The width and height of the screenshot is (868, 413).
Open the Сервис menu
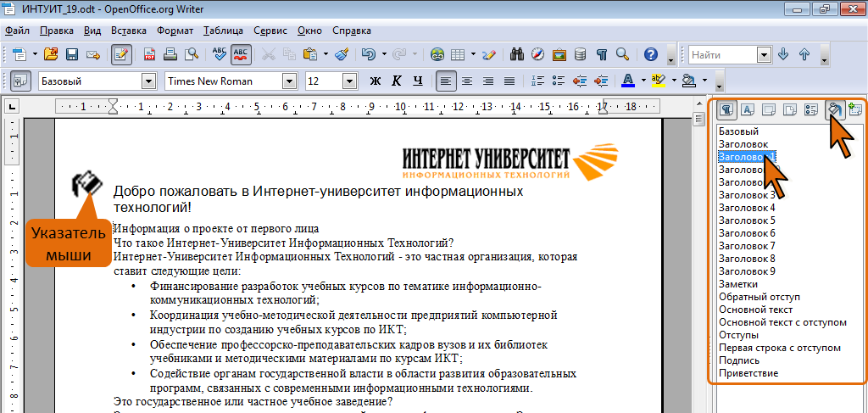pos(270,31)
